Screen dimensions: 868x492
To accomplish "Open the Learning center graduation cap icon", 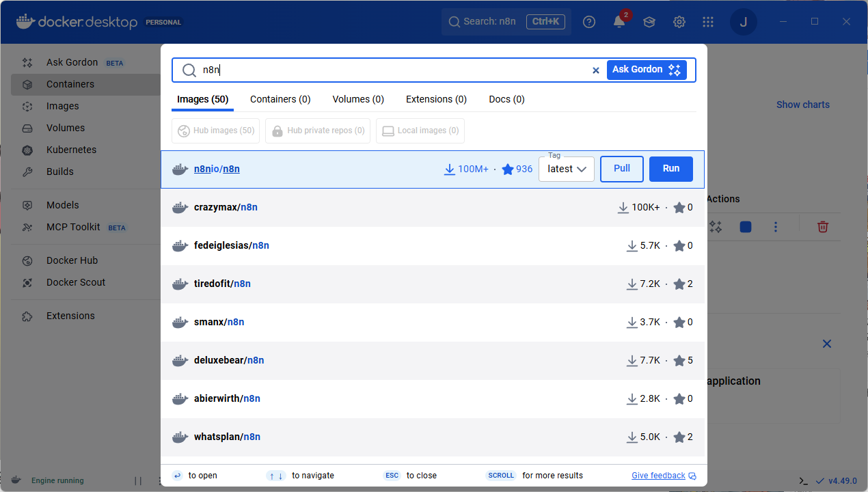I will (649, 22).
